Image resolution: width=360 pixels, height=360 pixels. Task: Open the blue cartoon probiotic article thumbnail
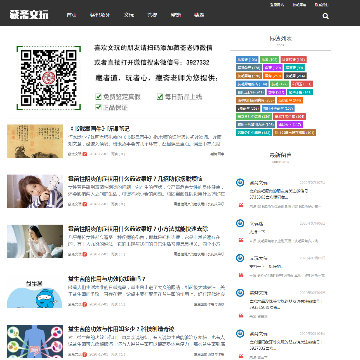pyautogui.click(x=35, y=292)
